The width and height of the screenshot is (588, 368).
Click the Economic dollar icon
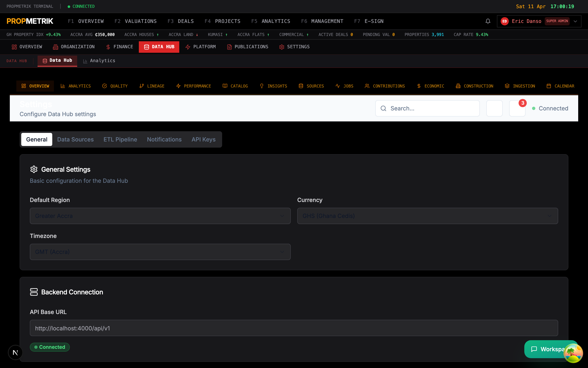(x=419, y=86)
